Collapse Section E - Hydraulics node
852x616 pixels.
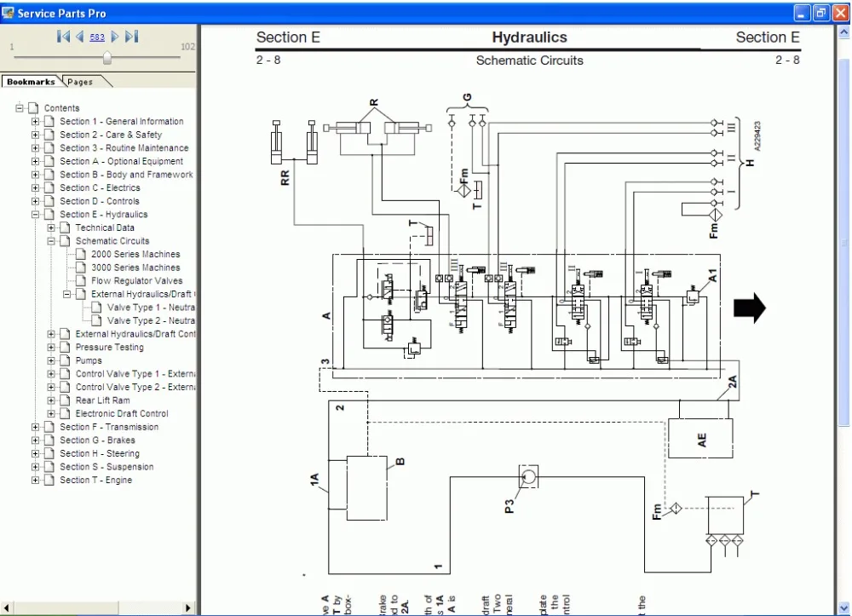tap(35, 215)
